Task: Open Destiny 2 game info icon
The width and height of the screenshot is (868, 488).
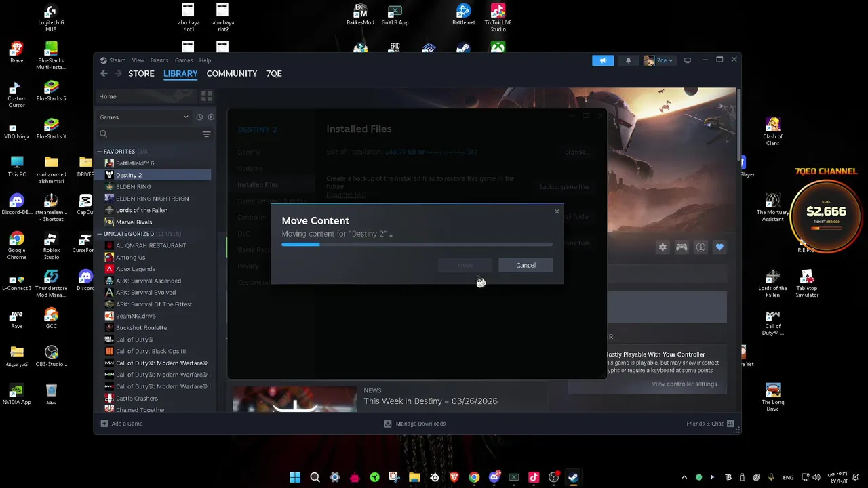Action: tap(701, 247)
